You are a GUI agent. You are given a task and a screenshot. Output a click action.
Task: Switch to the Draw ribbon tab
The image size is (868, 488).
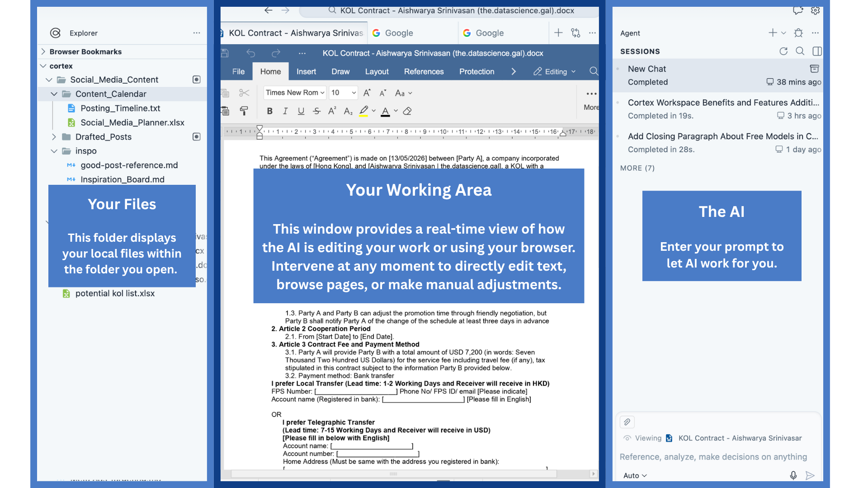click(340, 71)
